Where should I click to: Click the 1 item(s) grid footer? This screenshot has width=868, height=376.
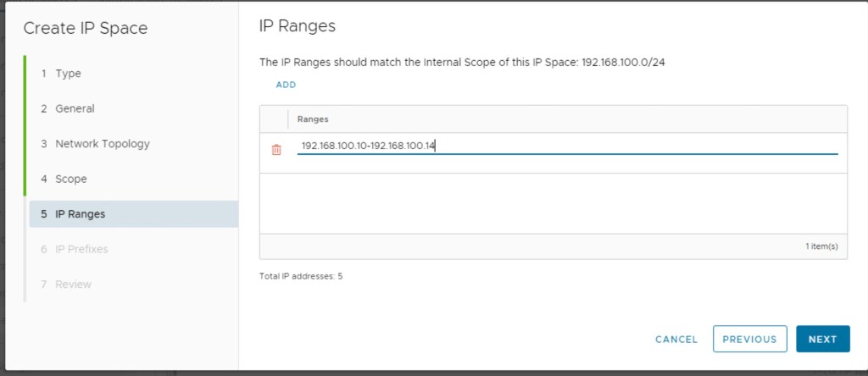(x=821, y=246)
